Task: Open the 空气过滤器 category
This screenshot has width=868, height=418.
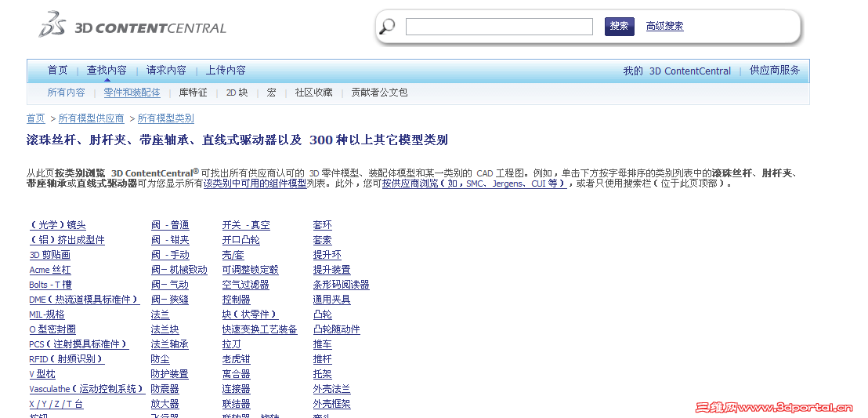Action: [246, 285]
